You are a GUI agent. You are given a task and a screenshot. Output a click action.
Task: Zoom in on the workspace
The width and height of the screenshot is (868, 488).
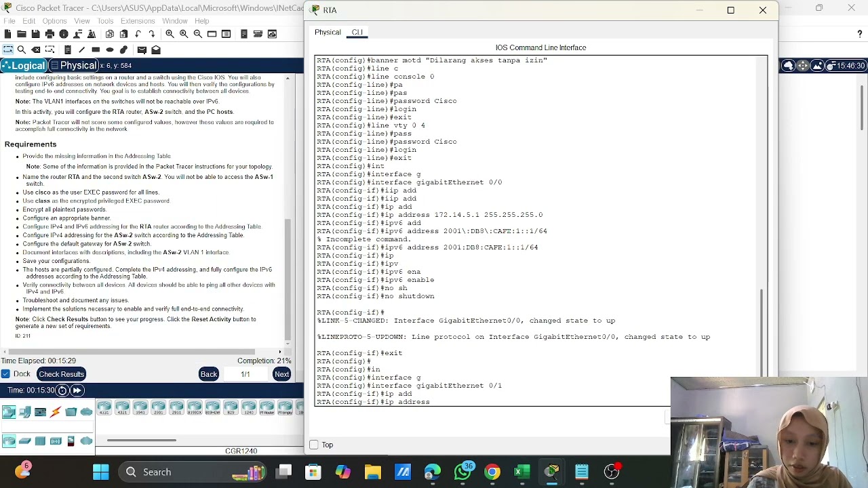(x=170, y=34)
